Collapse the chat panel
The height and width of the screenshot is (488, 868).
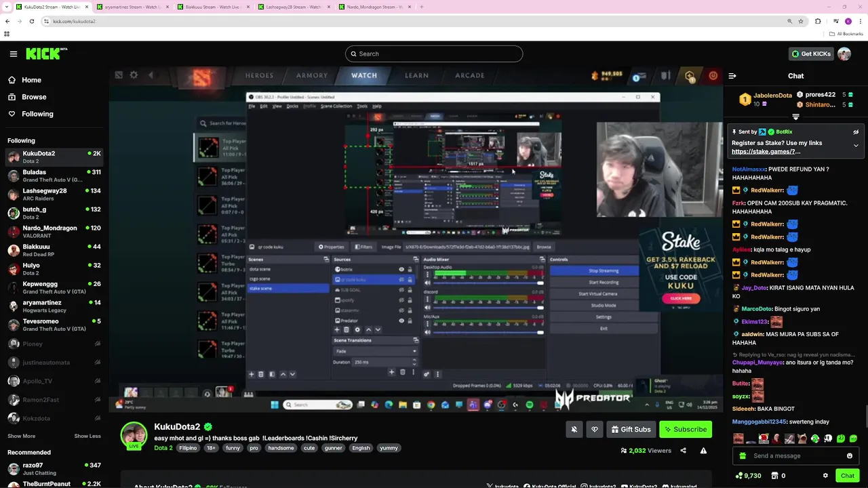click(x=732, y=76)
